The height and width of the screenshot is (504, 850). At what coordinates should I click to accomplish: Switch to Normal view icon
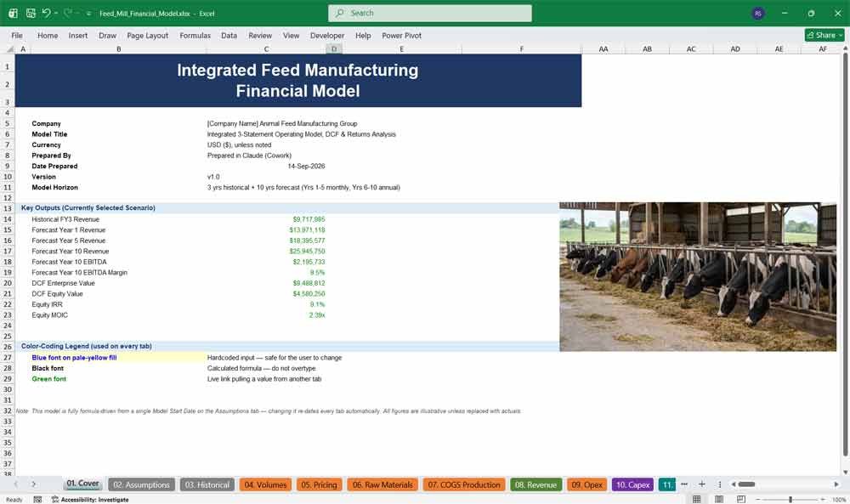point(697,499)
